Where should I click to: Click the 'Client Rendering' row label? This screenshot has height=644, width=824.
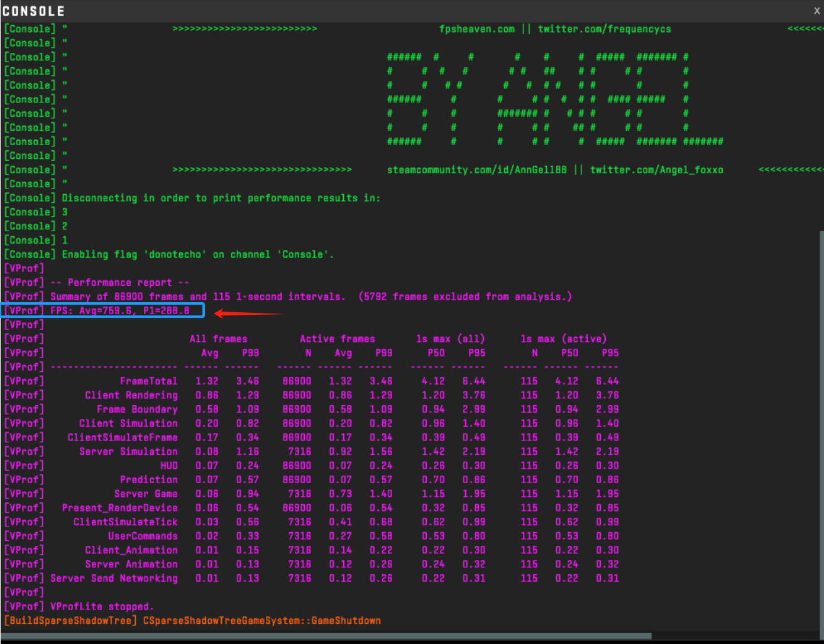pos(131,395)
